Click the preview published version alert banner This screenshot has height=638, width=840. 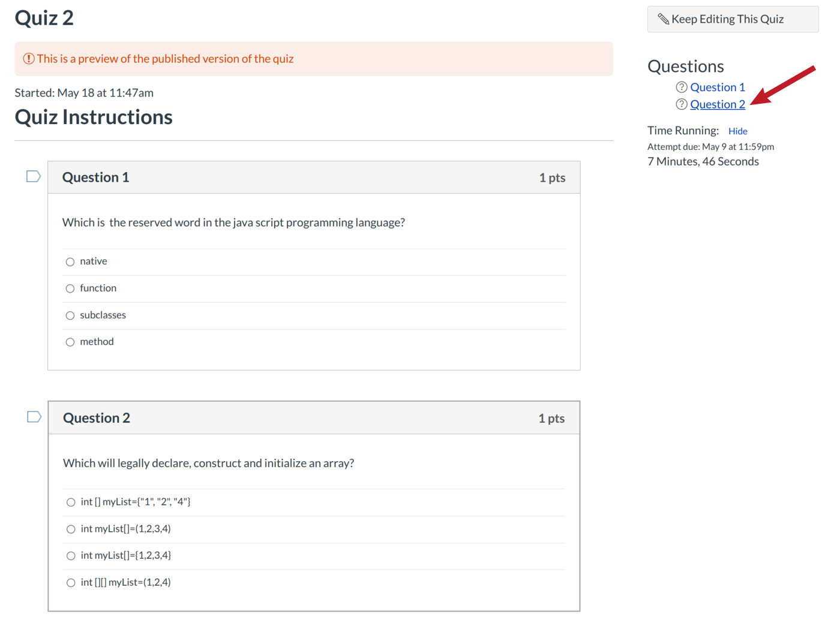point(313,58)
